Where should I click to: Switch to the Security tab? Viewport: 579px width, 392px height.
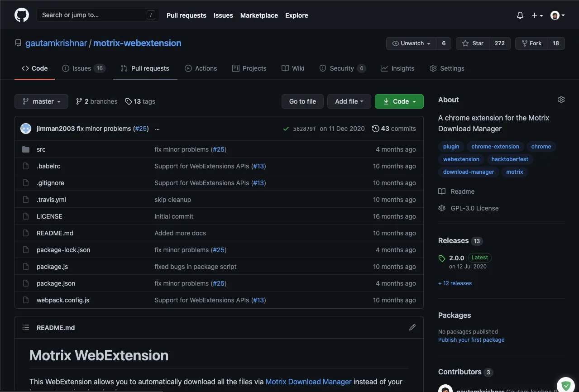[x=342, y=68]
